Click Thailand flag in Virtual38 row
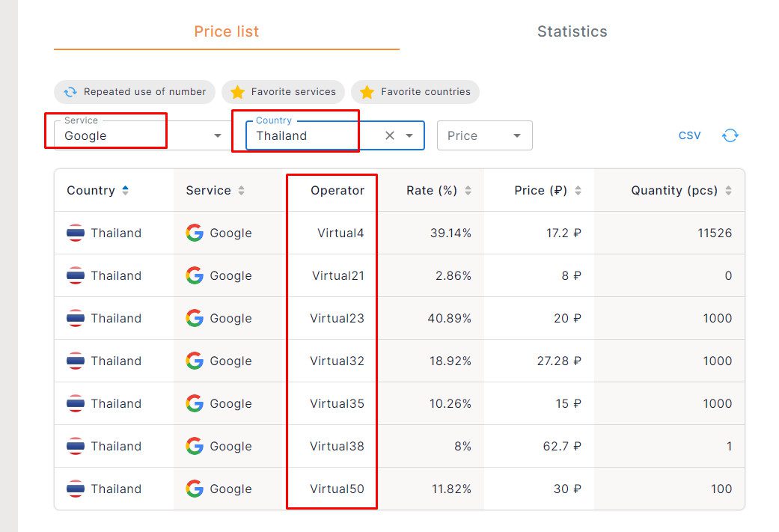This screenshot has width=779, height=532. point(76,446)
